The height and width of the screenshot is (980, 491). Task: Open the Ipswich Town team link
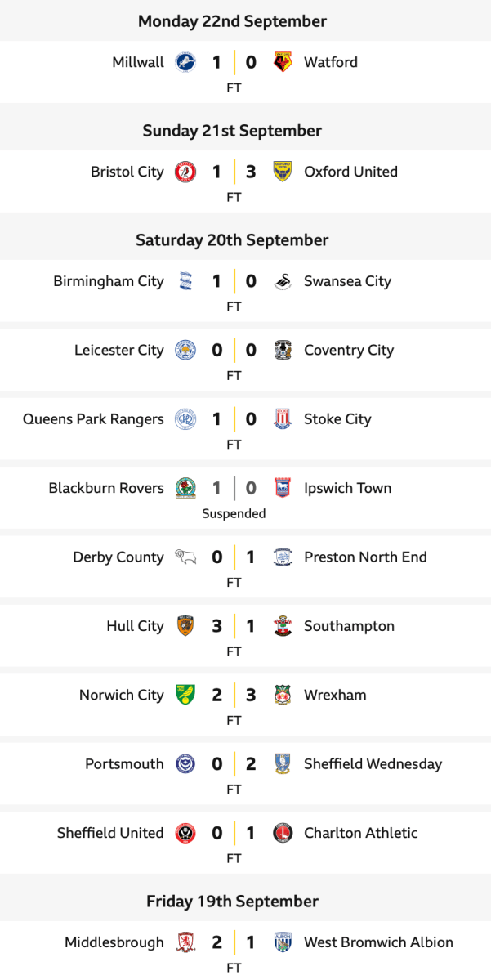point(347,489)
